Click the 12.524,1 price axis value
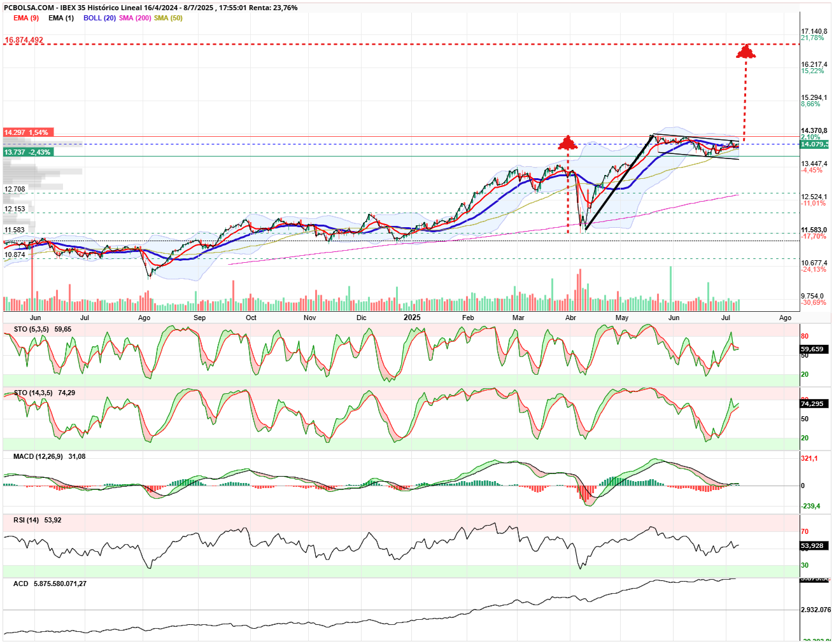Screen dimensions: 834x644 point(814,197)
